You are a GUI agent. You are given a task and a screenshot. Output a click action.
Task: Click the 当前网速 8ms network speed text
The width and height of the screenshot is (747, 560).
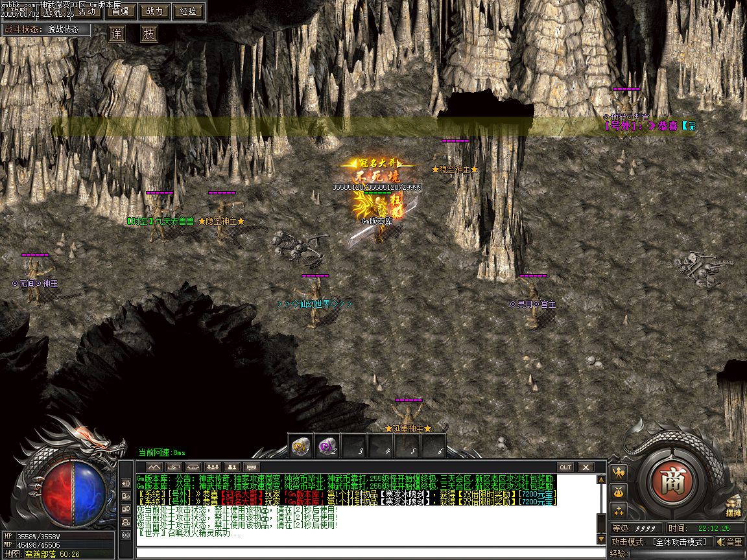point(162,453)
